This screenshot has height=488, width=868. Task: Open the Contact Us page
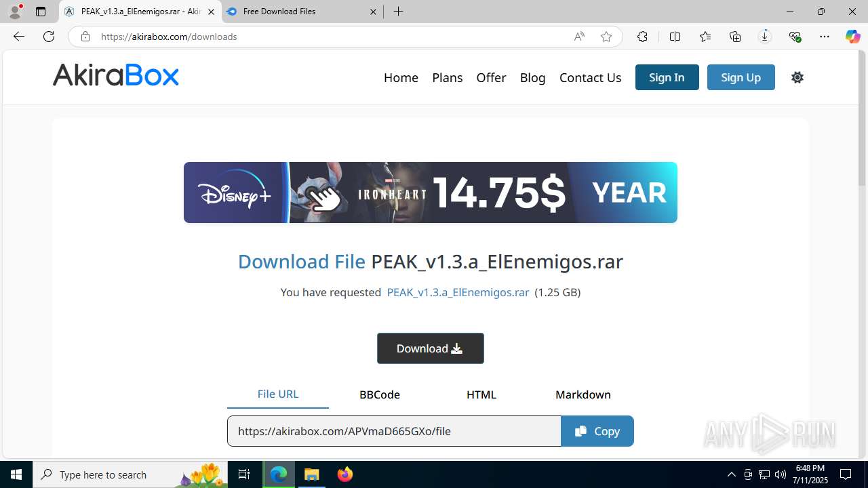pyautogui.click(x=590, y=77)
